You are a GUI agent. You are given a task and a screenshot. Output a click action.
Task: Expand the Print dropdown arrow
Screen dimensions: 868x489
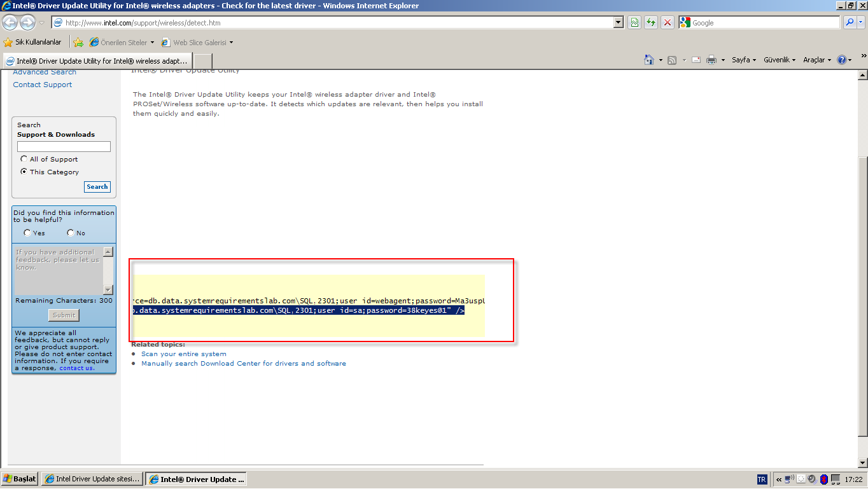[x=723, y=60]
